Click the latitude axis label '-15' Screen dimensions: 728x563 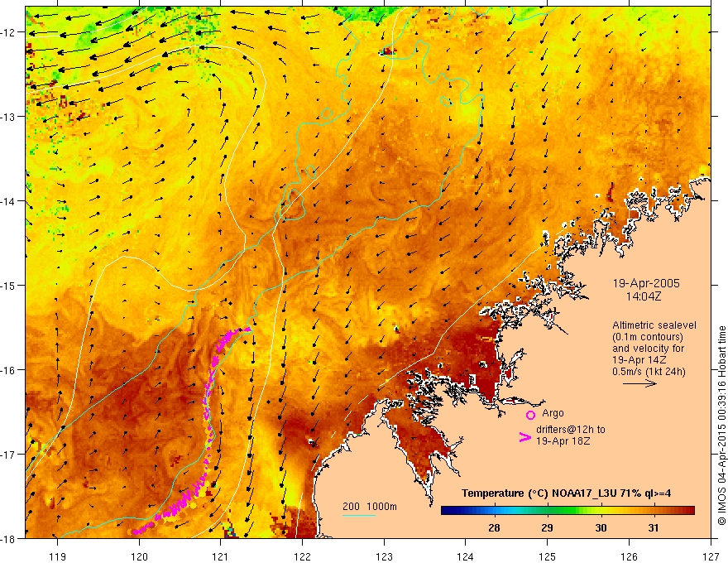[8, 285]
